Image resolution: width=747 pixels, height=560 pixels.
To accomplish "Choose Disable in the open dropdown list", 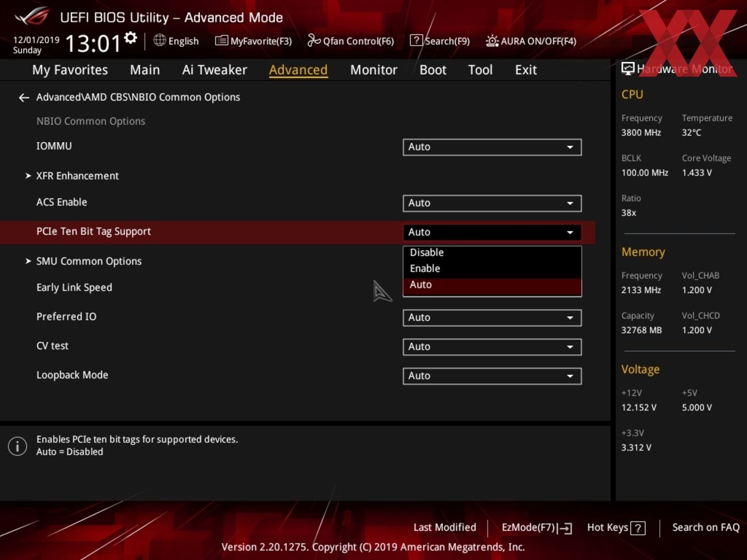I will point(492,253).
